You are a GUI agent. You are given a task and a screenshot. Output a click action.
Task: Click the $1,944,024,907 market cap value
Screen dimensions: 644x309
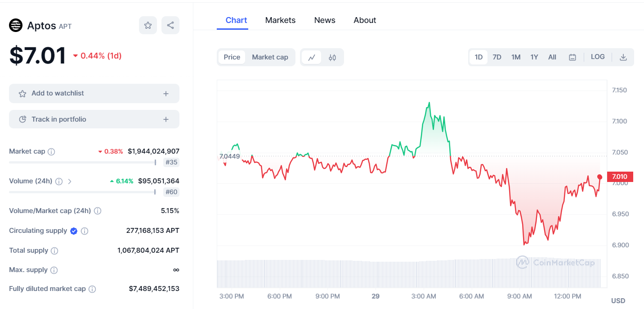tap(153, 151)
